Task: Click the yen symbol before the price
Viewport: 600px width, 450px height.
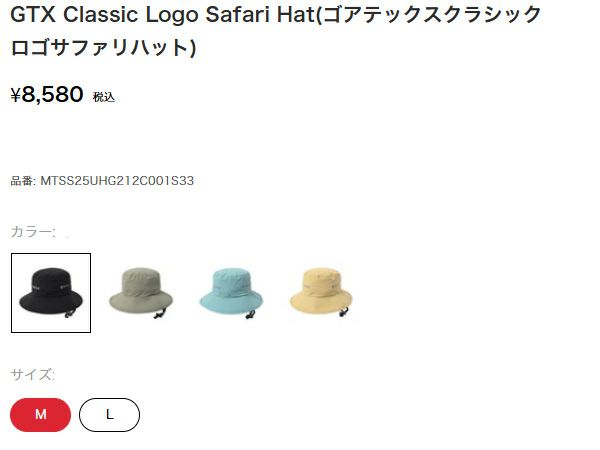Action: pos(15,95)
